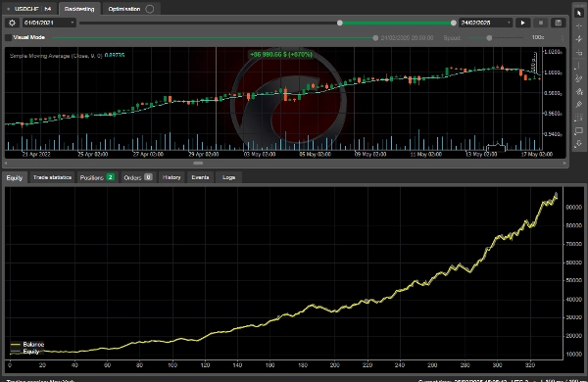Open backtesting settings gear
The width and height of the screenshot is (588, 382).
pyautogui.click(x=12, y=23)
